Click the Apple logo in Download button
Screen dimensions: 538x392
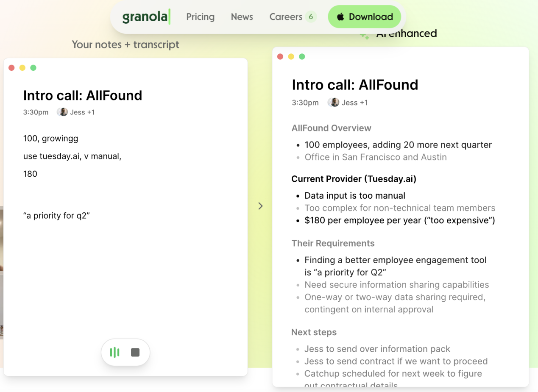click(340, 17)
